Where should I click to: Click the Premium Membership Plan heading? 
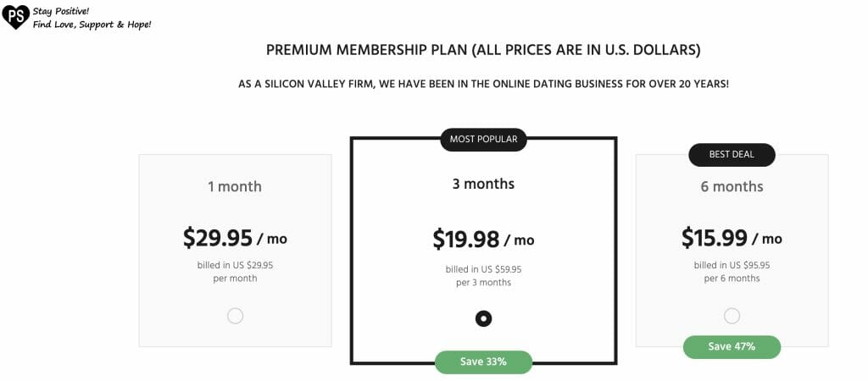(483, 50)
